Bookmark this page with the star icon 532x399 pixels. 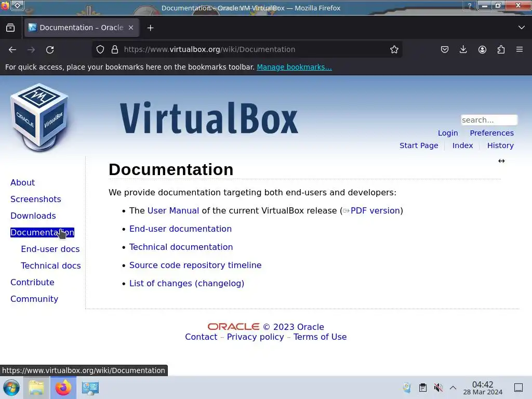coord(394,49)
